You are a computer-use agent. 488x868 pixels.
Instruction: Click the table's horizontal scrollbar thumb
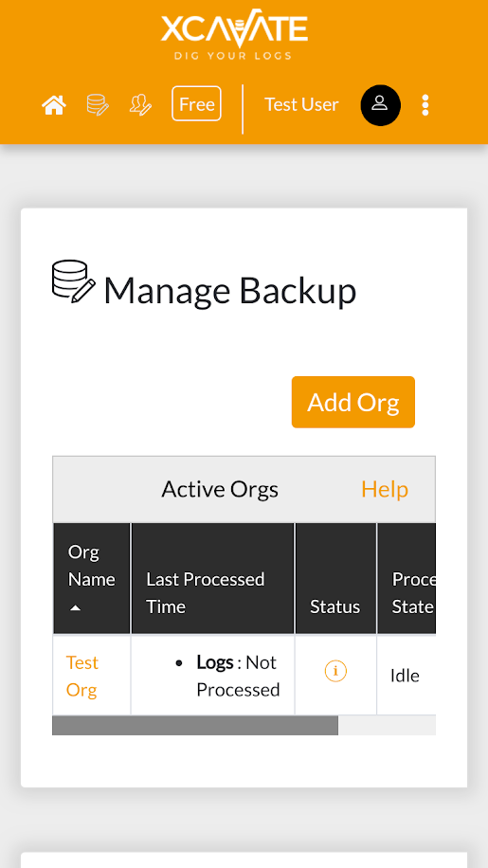pos(195,725)
